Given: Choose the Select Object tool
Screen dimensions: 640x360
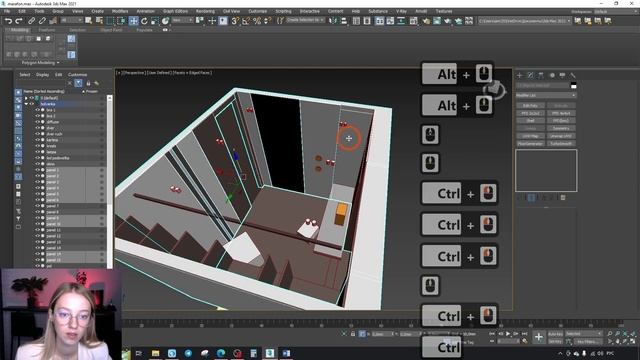Looking at the screenshot, I should [x=89, y=21].
